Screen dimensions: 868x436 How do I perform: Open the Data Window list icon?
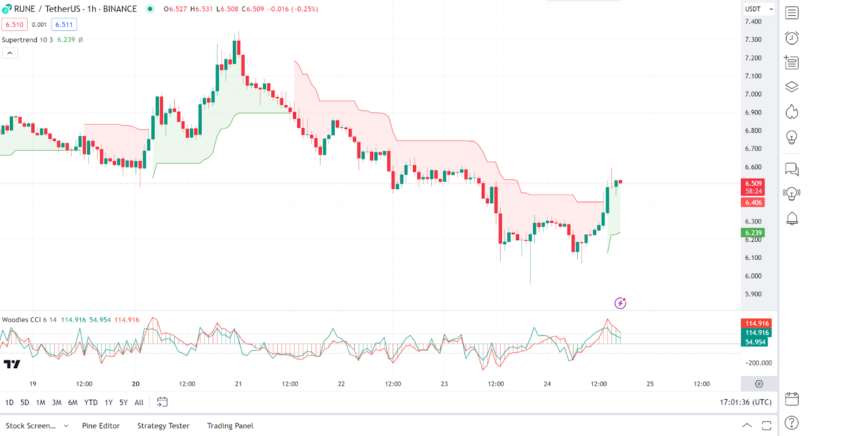pyautogui.click(x=792, y=62)
